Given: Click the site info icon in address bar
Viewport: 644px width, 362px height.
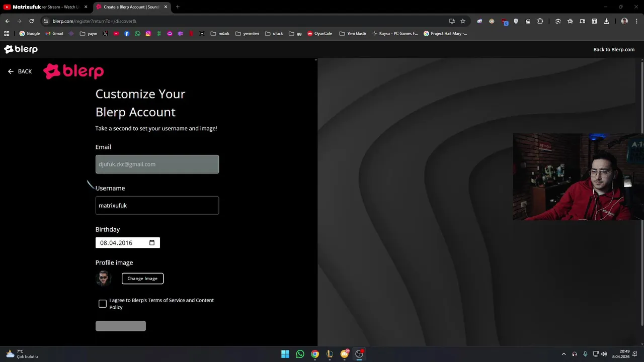Looking at the screenshot, I should 46,21.
